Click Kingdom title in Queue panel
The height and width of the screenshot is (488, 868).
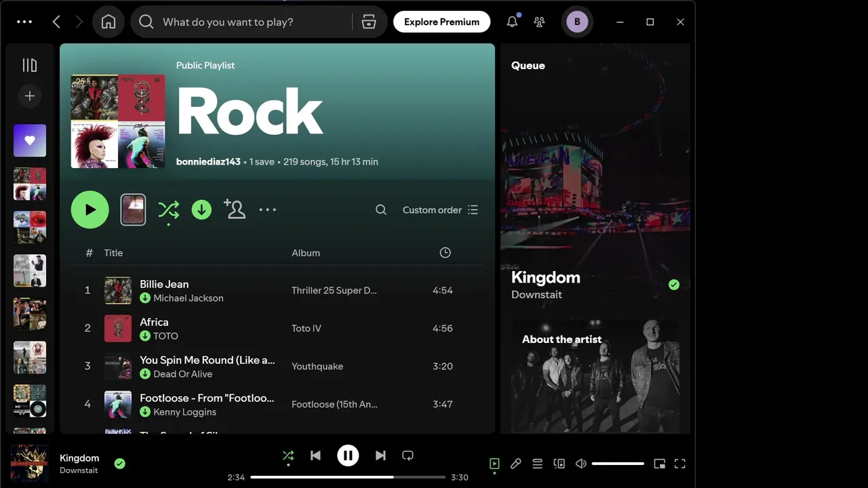point(546,277)
